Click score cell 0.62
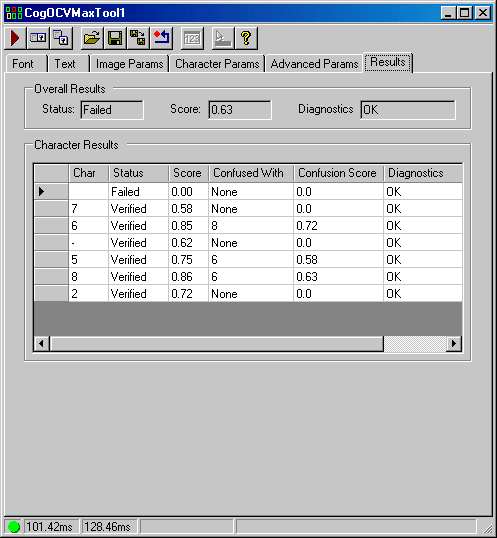 (188, 243)
